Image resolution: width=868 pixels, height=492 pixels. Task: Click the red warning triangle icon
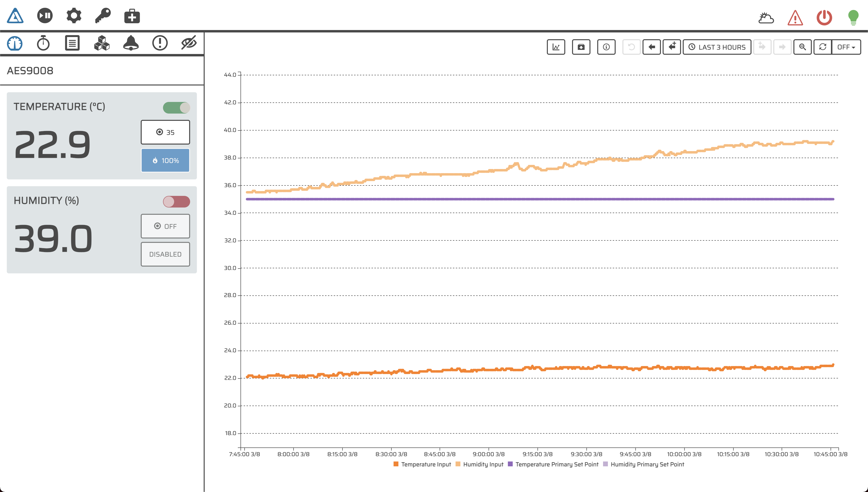point(795,18)
